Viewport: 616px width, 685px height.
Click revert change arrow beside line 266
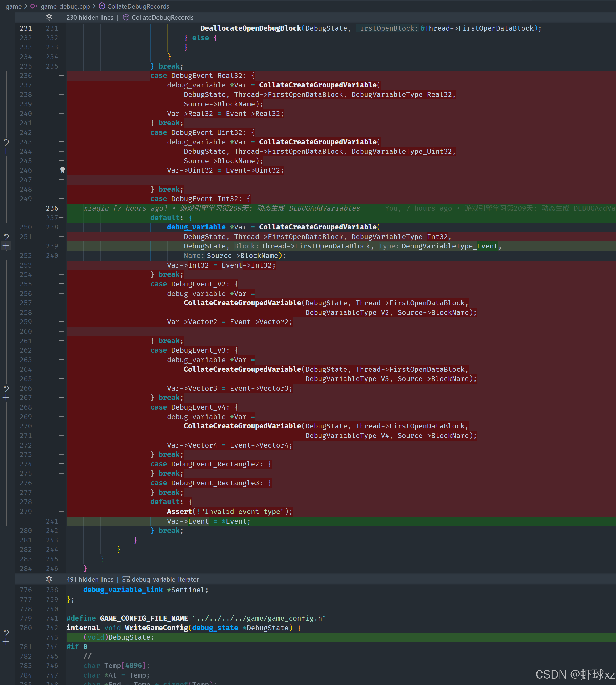[6, 388]
